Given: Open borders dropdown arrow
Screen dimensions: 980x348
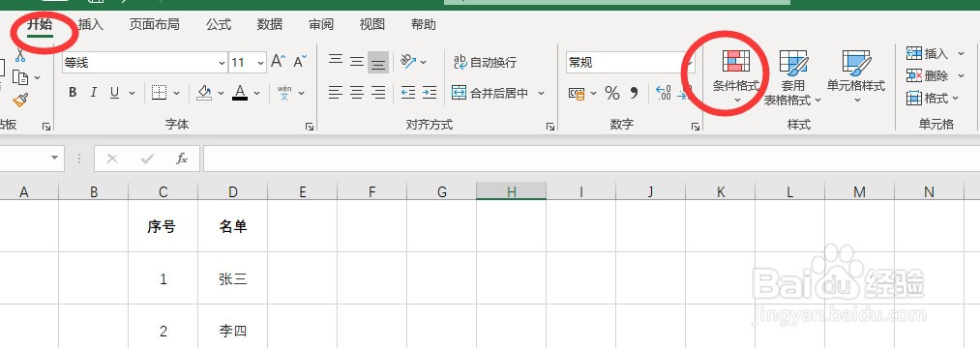Looking at the screenshot, I should pyautogui.click(x=177, y=93).
